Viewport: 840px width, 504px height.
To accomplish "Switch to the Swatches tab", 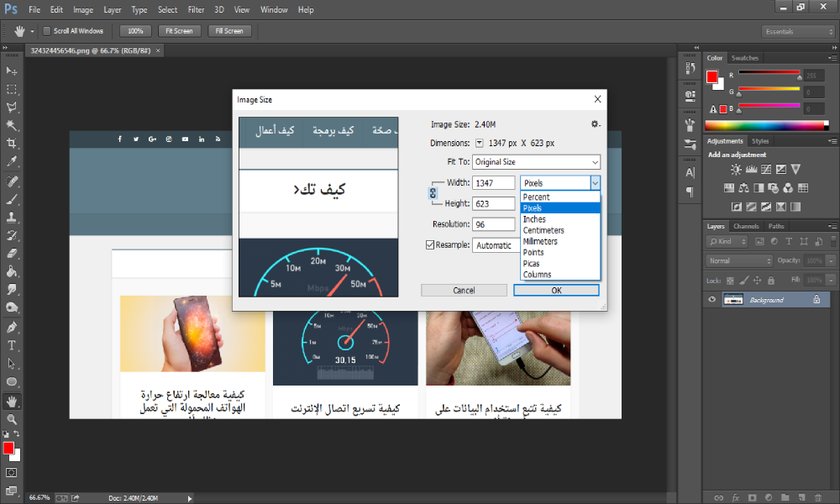I will pos(744,58).
